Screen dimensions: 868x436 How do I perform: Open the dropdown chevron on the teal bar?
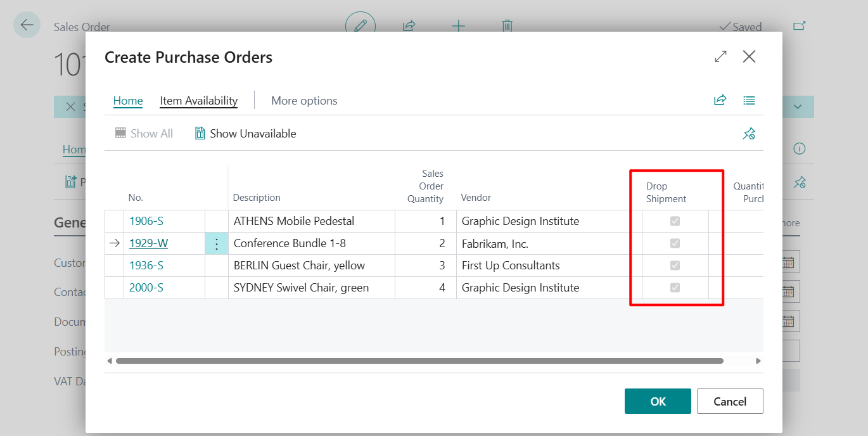pos(797,106)
